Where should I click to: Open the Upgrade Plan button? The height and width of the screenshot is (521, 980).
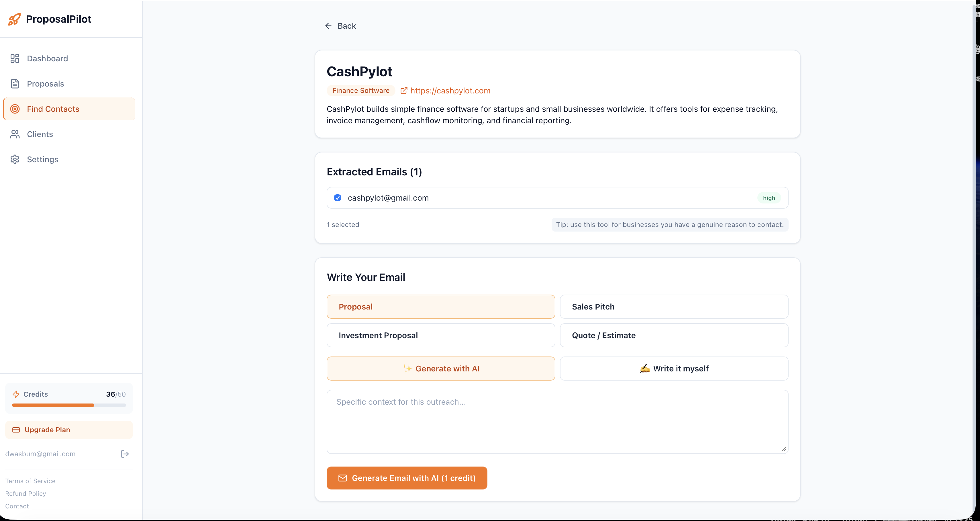click(x=69, y=430)
